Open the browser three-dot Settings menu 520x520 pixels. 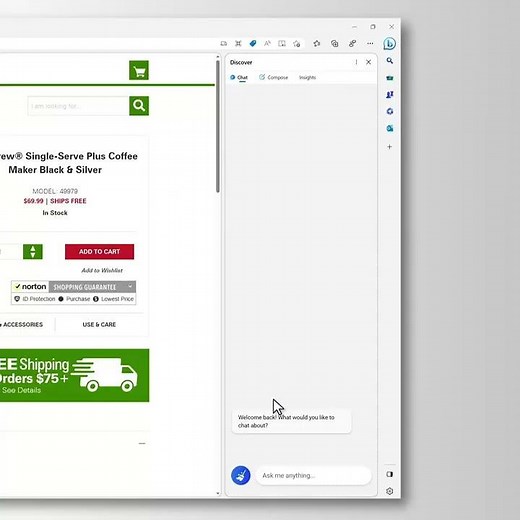370,43
